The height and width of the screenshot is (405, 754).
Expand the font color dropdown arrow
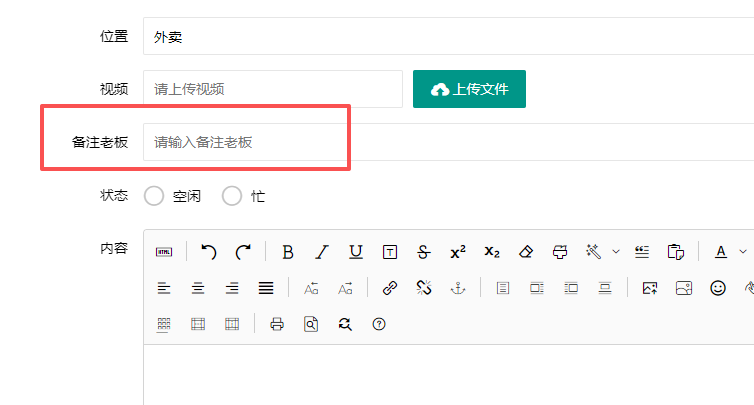(x=743, y=252)
